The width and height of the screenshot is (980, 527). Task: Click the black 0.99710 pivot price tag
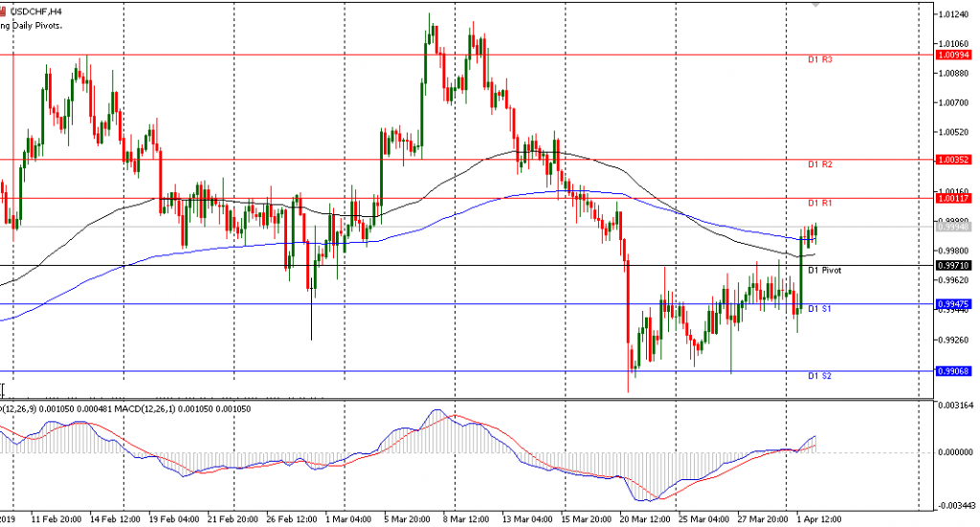tap(954, 265)
